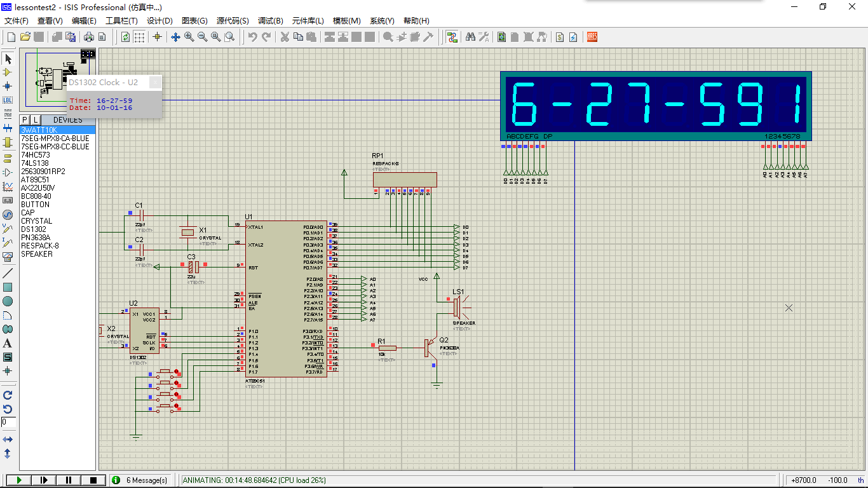This screenshot has height=488, width=868.
Task: Choose generator sine wave mode tool
Action: pos(8,215)
